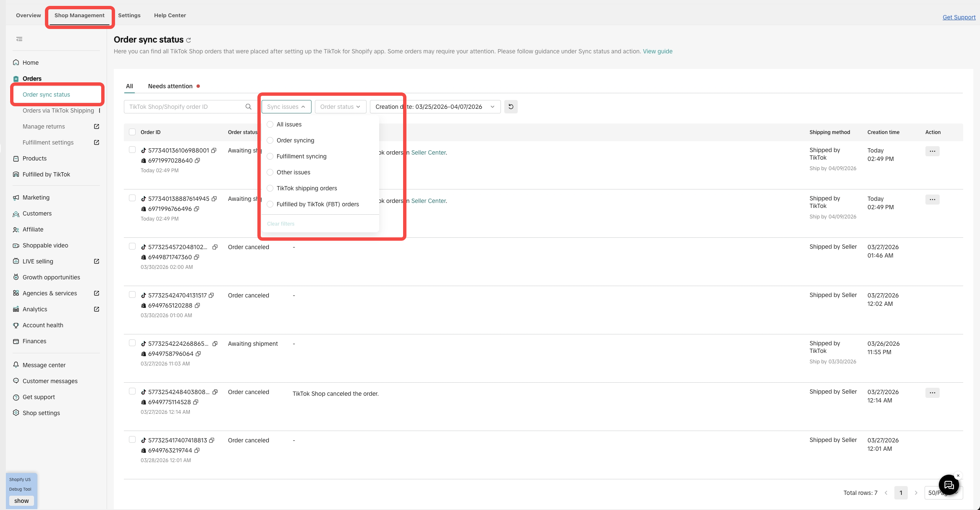Click the Shop settings gear icon
The image size is (980, 510).
click(x=16, y=413)
